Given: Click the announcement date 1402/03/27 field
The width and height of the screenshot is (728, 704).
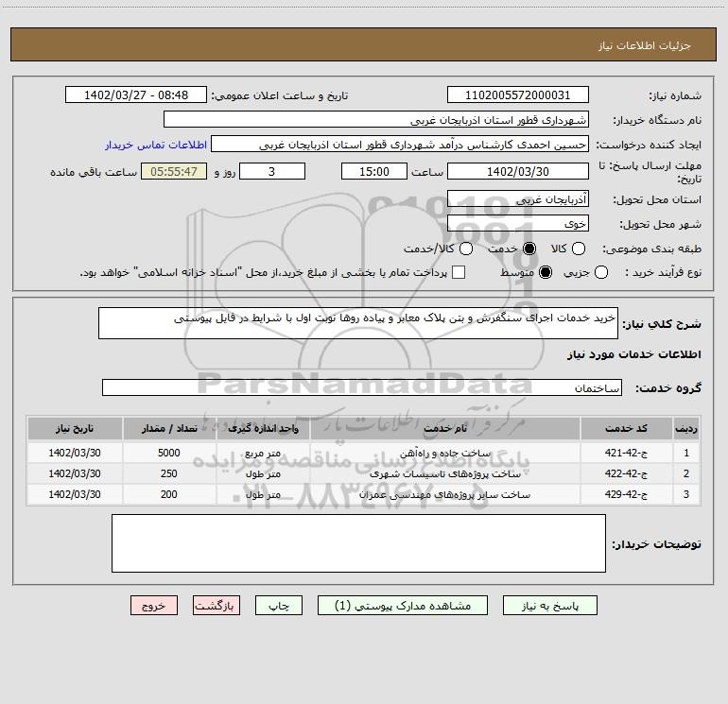Looking at the screenshot, I should point(136,95).
